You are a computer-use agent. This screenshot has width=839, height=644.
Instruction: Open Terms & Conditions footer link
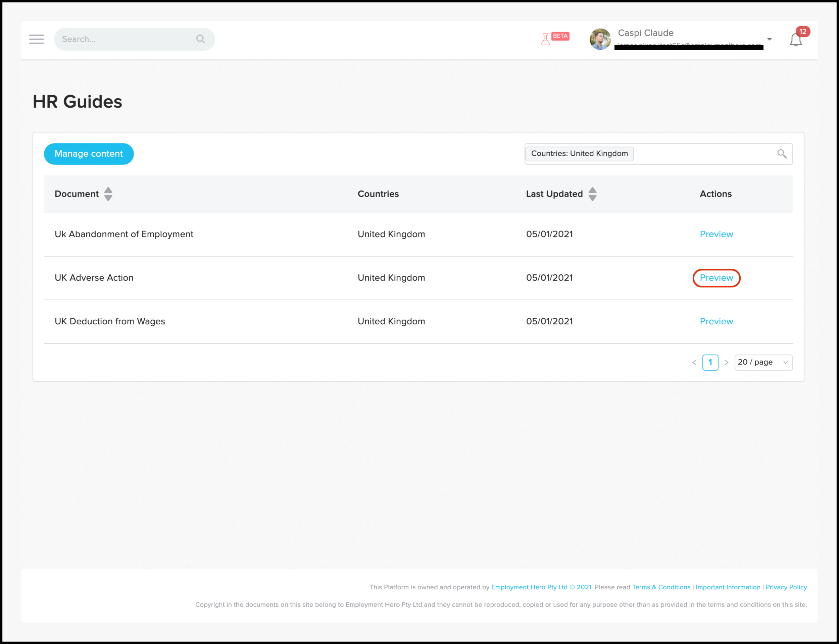tap(661, 587)
